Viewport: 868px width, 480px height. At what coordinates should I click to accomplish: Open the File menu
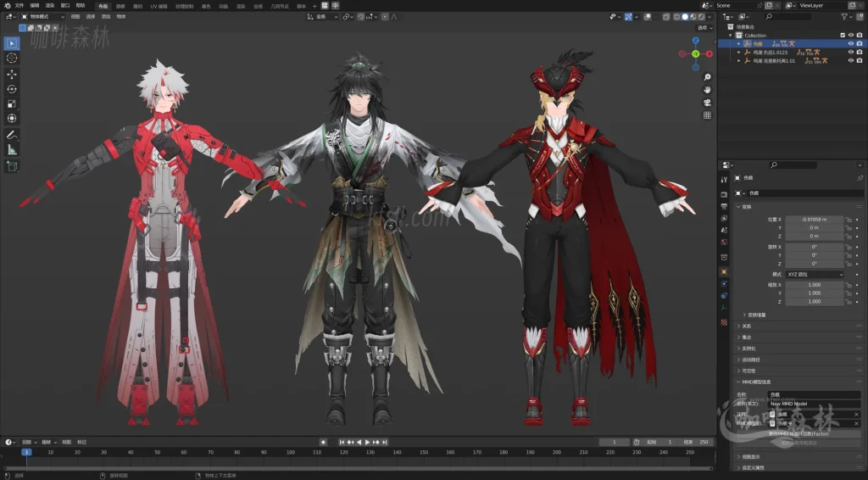(19, 6)
